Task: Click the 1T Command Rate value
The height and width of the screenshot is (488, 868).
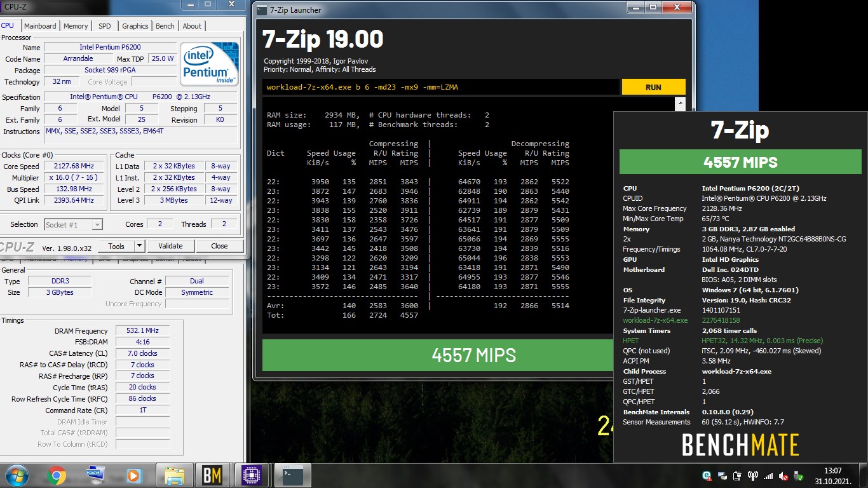Action: [142, 410]
